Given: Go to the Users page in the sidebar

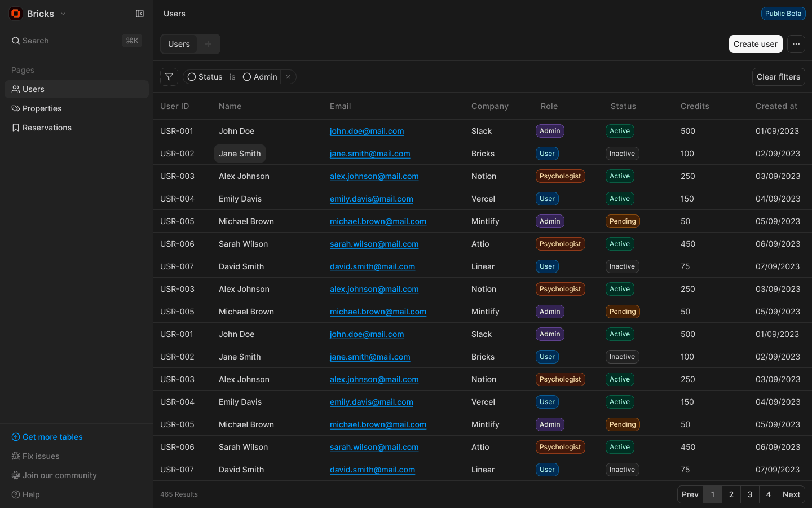Looking at the screenshot, I should (33, 89).
